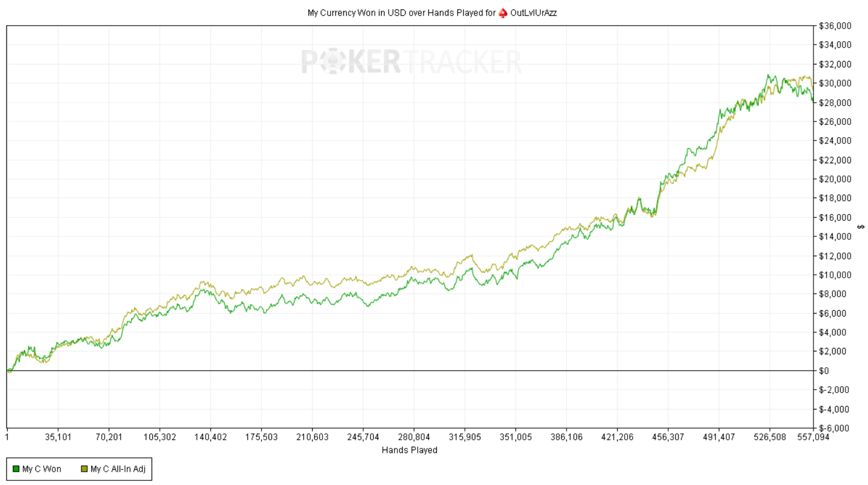Click the "$10,000" y-axis label
Viewport: 868px width, 485px height.
click(x=835, y=275)
